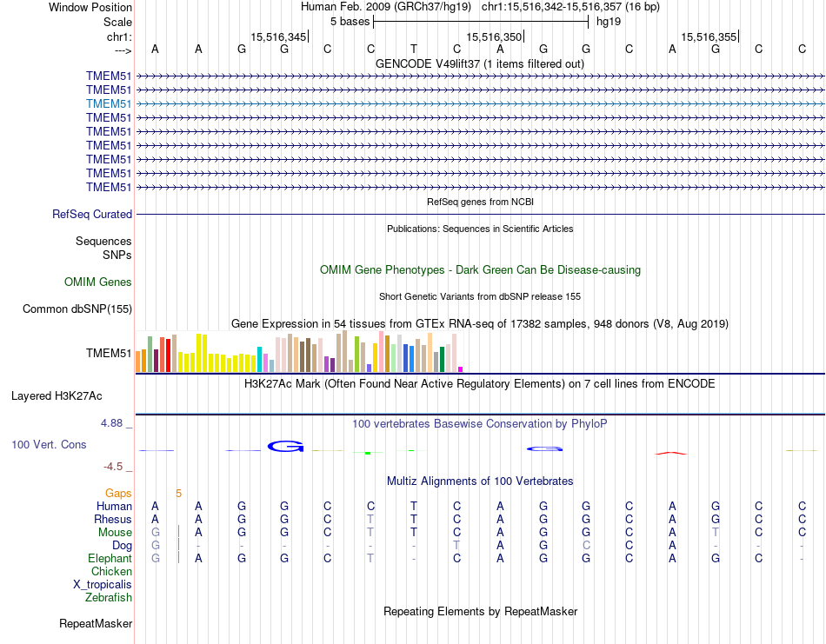Click the chr1: ruler label
The height and width of the screenshot is (644, 826).
coord(119,37)
